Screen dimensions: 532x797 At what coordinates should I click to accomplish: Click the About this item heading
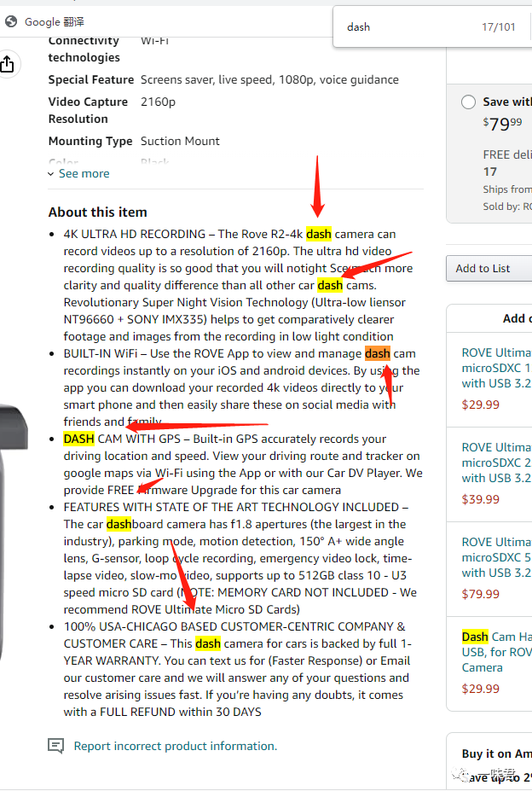click(x=97, y=212)
